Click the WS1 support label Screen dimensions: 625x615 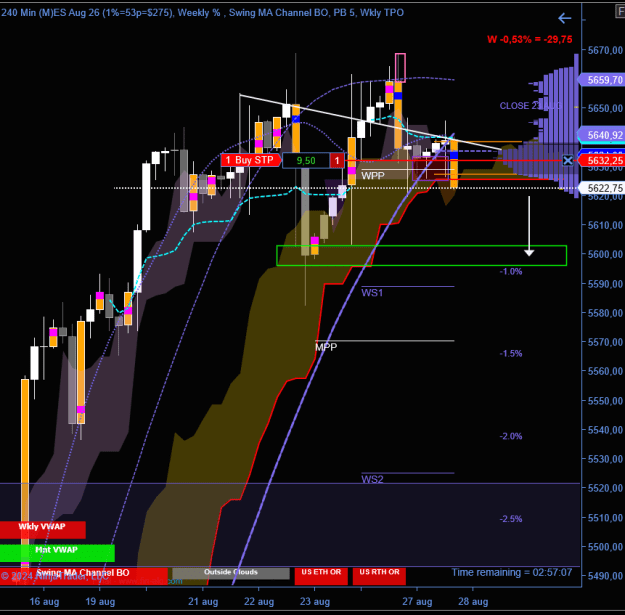(x=372, y=293)
